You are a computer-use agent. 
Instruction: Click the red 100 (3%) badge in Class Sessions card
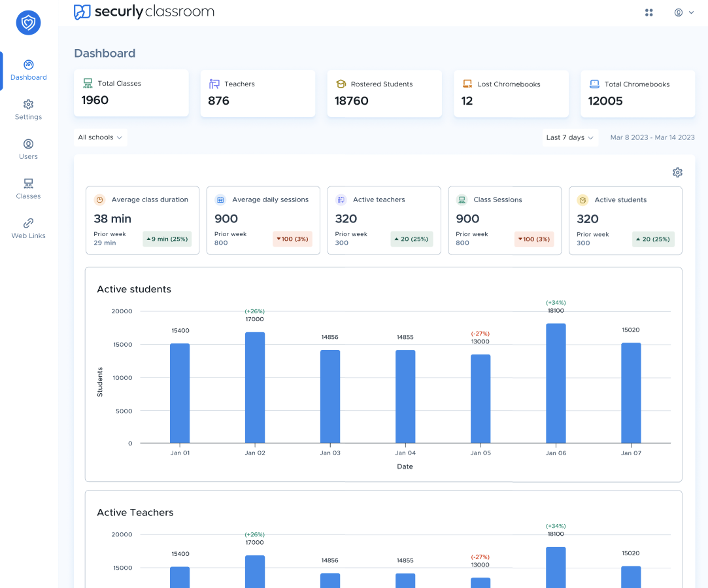[x=534, y=239]
